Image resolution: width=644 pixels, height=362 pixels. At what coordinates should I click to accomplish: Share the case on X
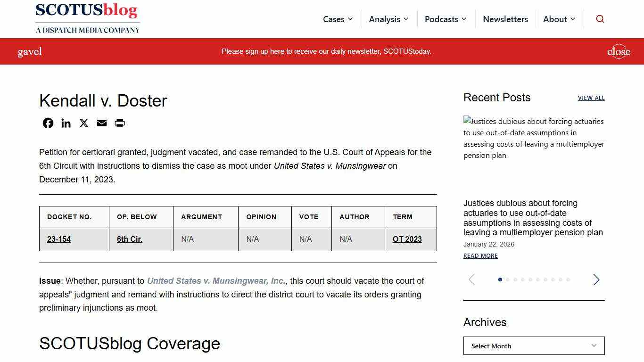click(x=84, y=123)
